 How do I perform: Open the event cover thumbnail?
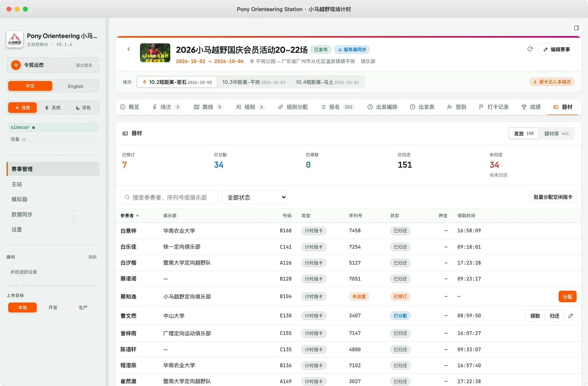pos(155,53)
